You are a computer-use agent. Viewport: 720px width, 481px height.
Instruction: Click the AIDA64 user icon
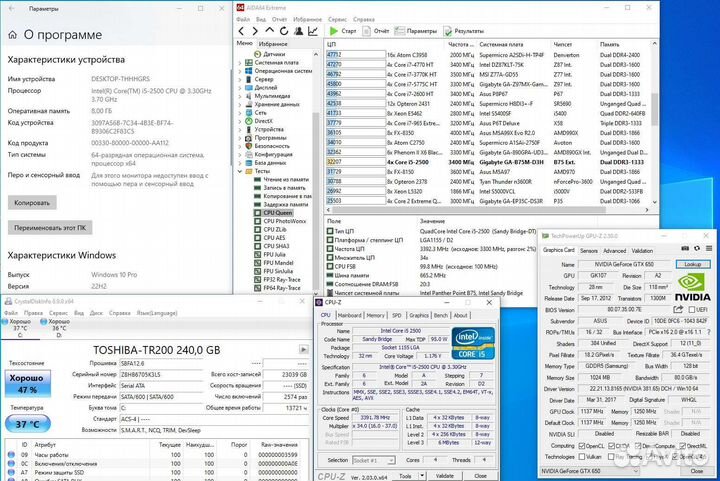click(298, 31)
